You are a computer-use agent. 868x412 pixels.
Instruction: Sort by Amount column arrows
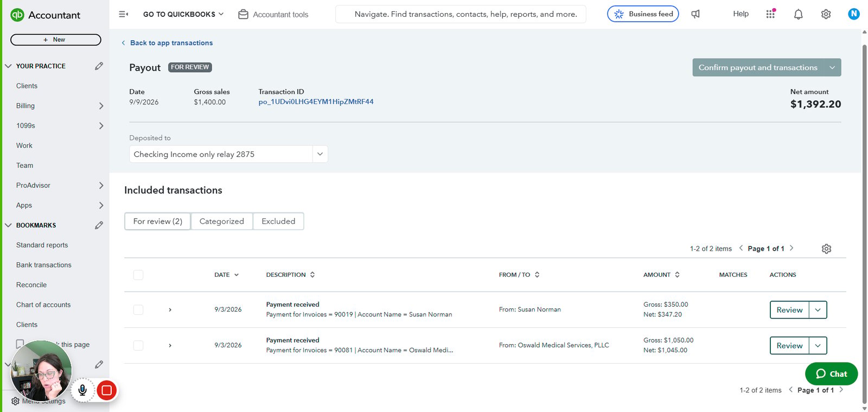coord(677,275)
